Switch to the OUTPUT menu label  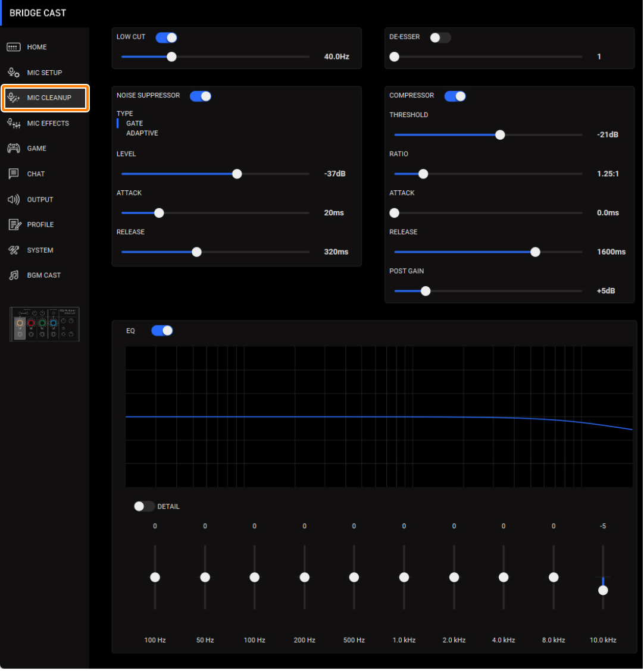pyautogui.click(x=40, y=200)
